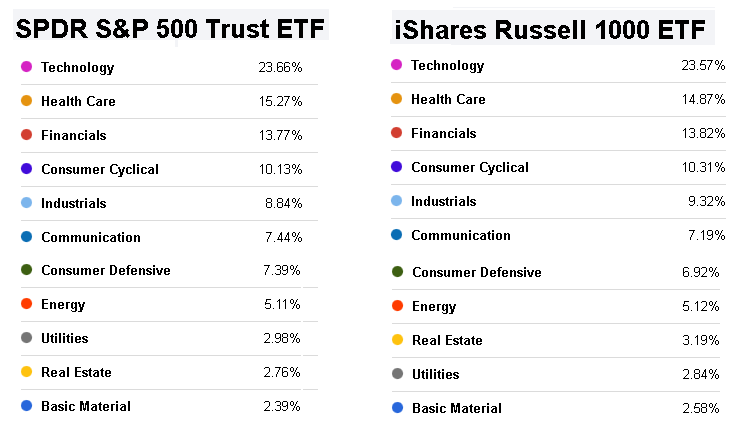
Task: Click the 5.11% Energy value in SPDR
Action: coord(283,304)
